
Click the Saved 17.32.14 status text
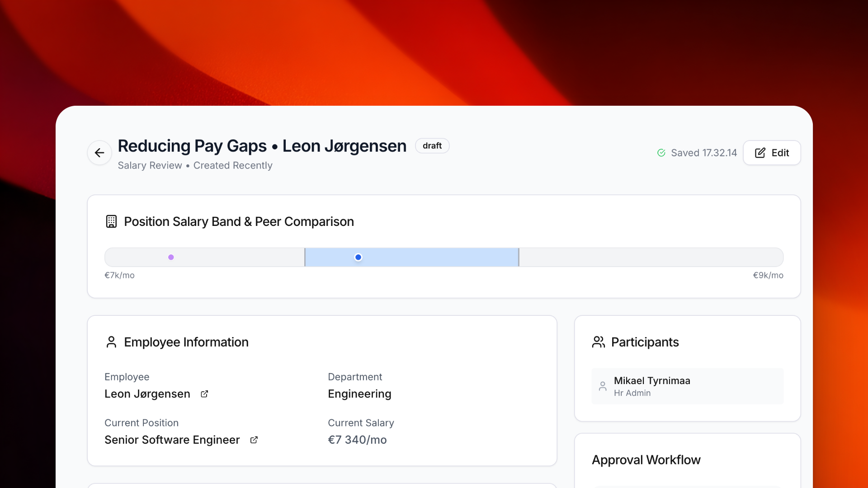(703, 153)
